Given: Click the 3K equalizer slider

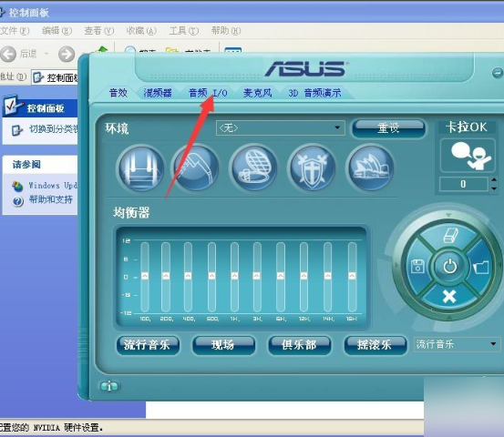Looking at the screenshot, I should click(257, 277).
